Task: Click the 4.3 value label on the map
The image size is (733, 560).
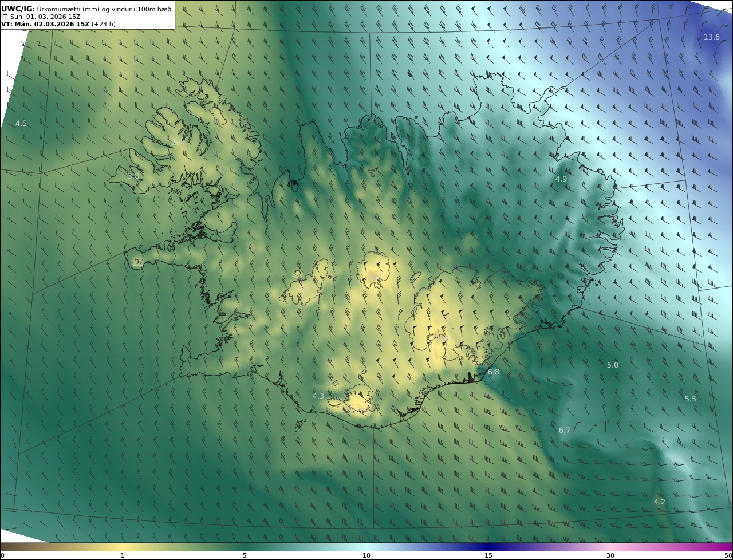Action: tap(318, 396)
